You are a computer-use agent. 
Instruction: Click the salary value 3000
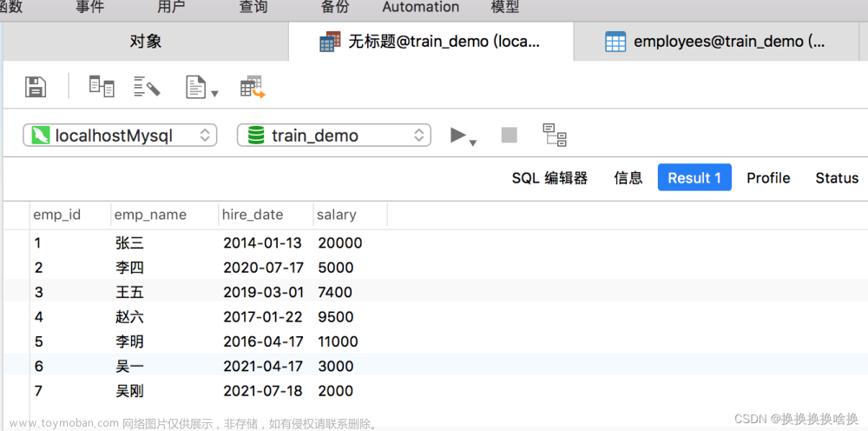[335, 366]
